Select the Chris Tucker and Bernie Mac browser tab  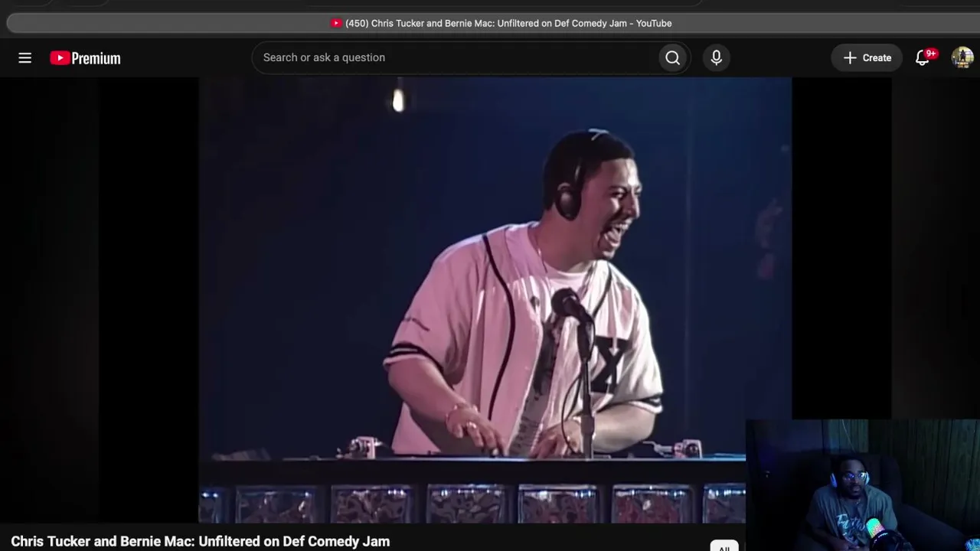pos(501,23)
